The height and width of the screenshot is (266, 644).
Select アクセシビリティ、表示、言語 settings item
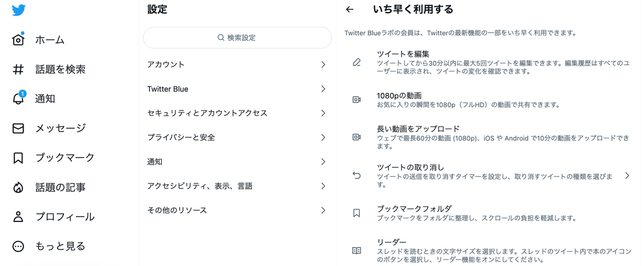point(237,186)
